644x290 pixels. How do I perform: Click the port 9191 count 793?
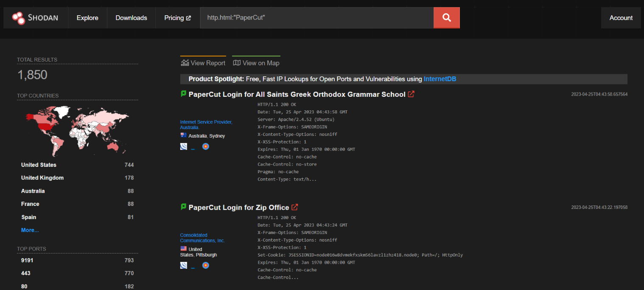[x=129, y=260]
